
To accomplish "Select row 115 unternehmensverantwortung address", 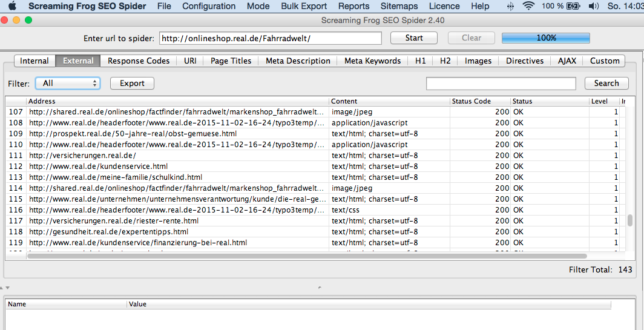I will pos(177,199).
